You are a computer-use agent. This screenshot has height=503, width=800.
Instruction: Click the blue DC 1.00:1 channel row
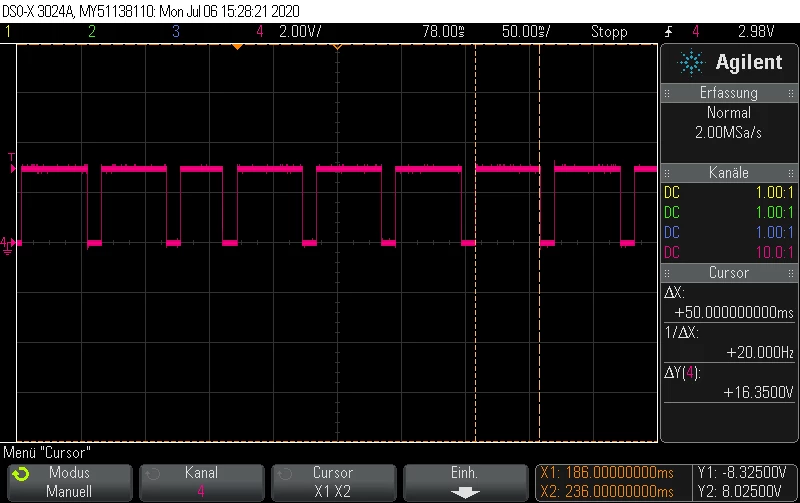pos(729,232)
